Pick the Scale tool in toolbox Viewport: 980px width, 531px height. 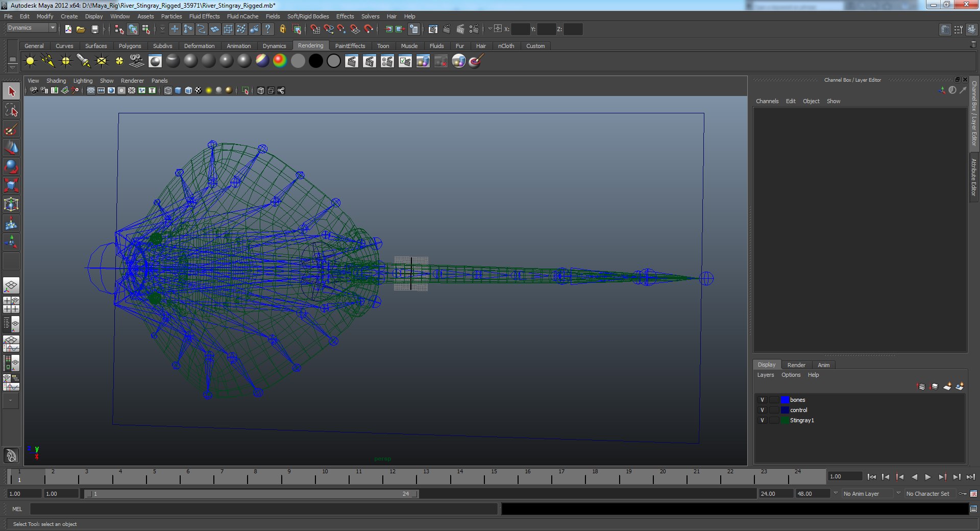pyautogui.click(x=11, y=186)
